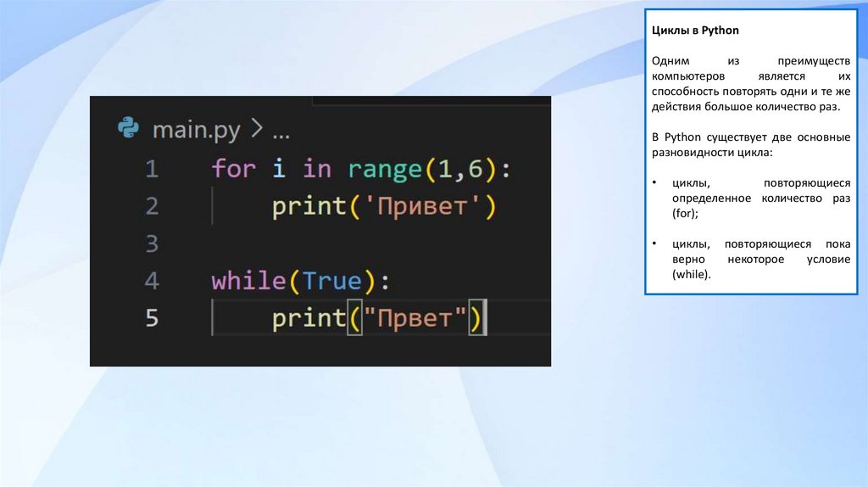Click the 'True' constant on line 4
This screenshot has height=487, width=868.
[331, 280]
